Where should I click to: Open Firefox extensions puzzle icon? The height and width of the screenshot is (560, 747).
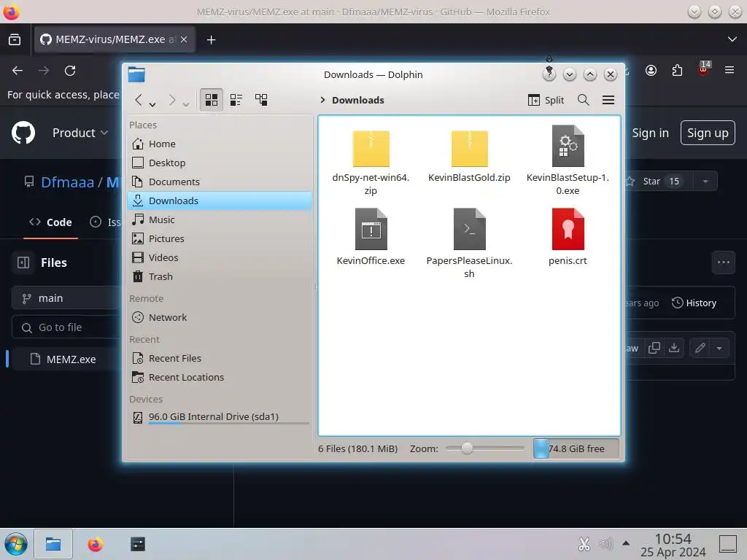tap(677, 71)
